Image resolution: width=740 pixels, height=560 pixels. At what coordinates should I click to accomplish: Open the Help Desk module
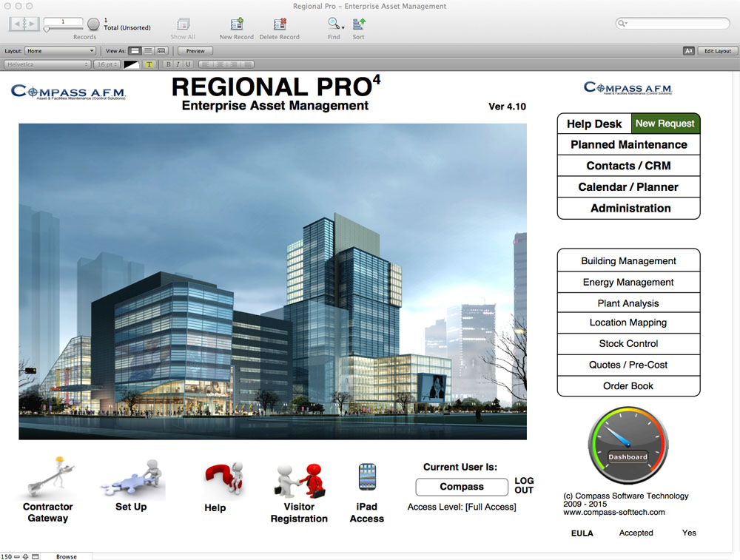[x=594, y=124]
